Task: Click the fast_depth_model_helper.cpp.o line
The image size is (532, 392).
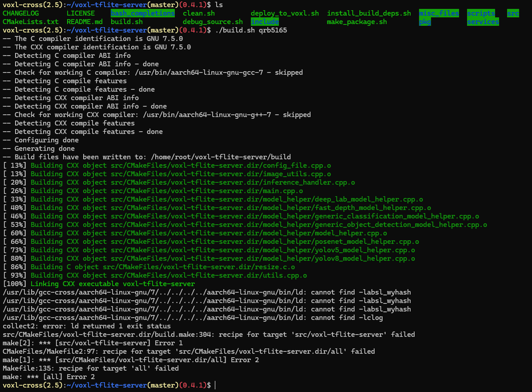Action: point(217,208)
